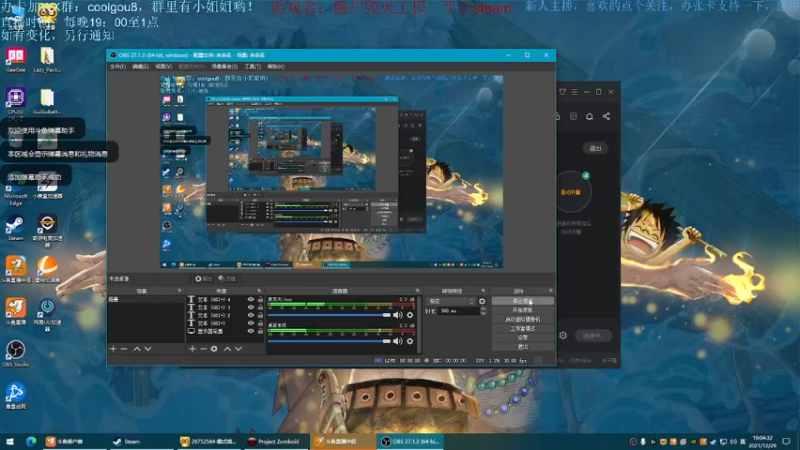The height and width of the screenshot is (450, 800).
Task: Add a new source with plus icon
Action: 192,349
